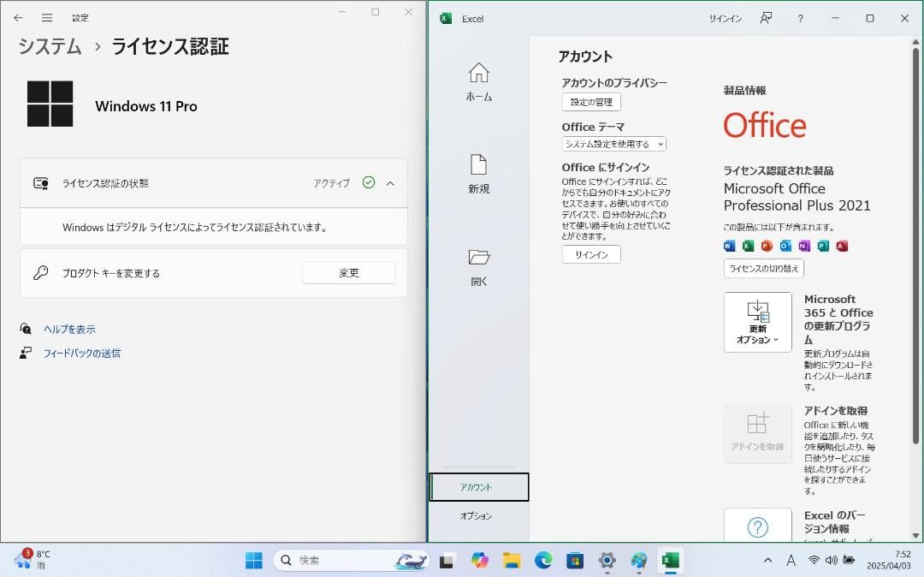Click the PowerPoint product icon

click(x=767, y=246)
